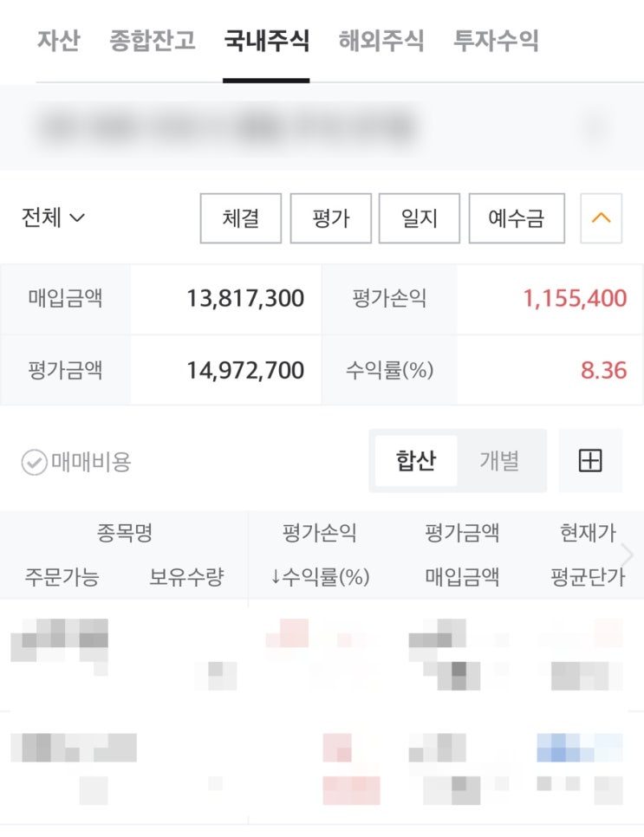The height and width of the screenshot is (837, 644).
Task: Click the 국내주식 active tab
Action: pyautogui.click(x=266, y=41)
